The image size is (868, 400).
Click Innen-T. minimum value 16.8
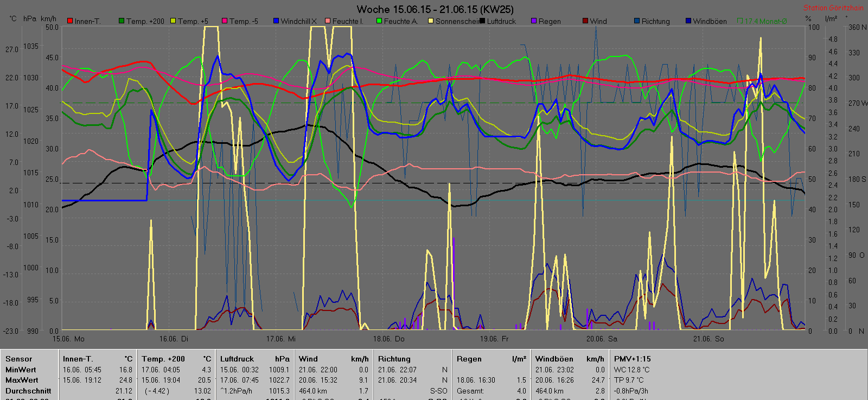tap(126, 370)
